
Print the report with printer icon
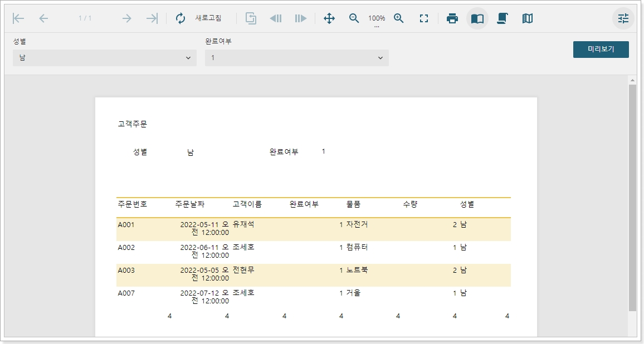coord(452,18)
